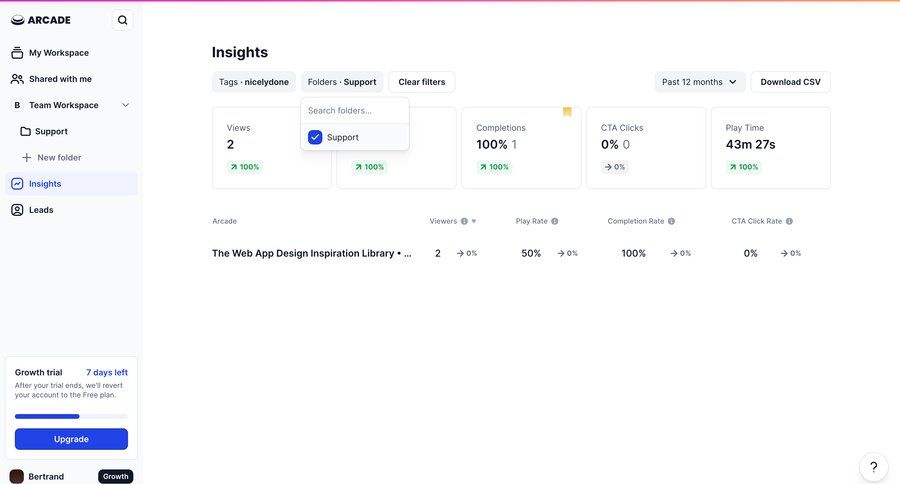Viewport: 900px width, 484px height.
Task: Open the Folders · Support filter dropdown
Action: tap(342, 82)
